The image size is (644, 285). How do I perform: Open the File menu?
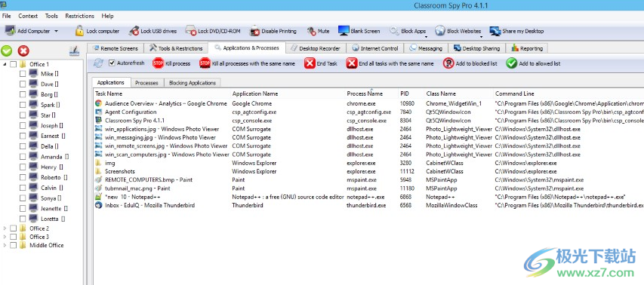[6, 16]
